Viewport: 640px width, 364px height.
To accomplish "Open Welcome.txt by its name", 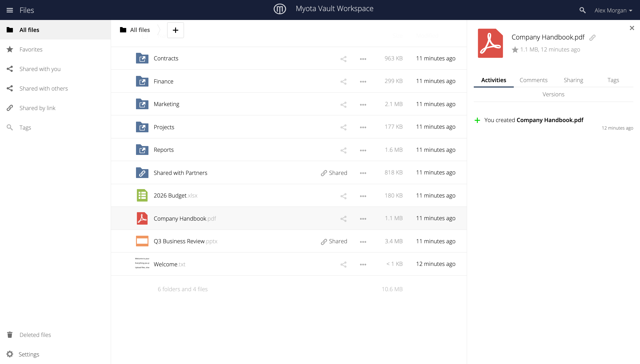I will tap(170, 264).
